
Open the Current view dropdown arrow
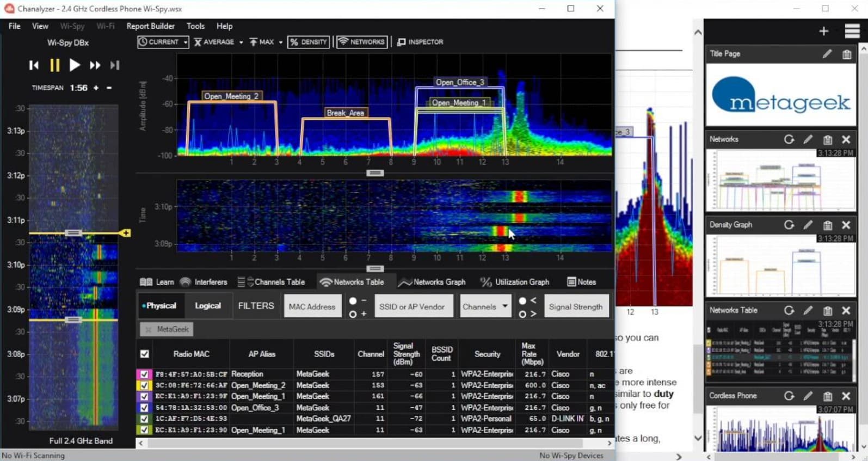(186, 42)
